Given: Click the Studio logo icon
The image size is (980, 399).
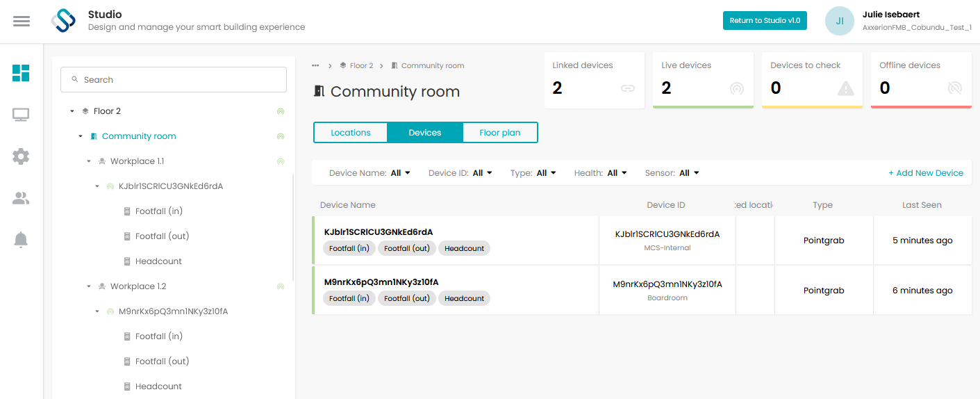Looking at the screenshot, I should point(63,21).
